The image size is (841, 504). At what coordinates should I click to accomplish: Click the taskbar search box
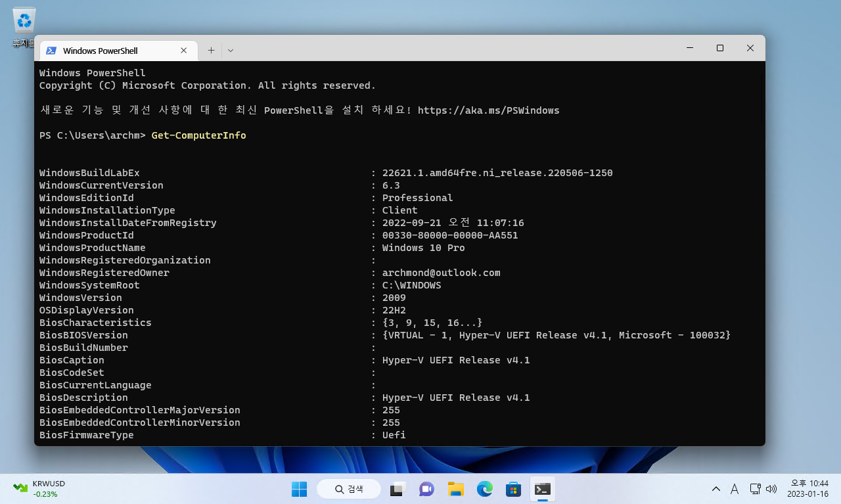(x=349, y=489)
